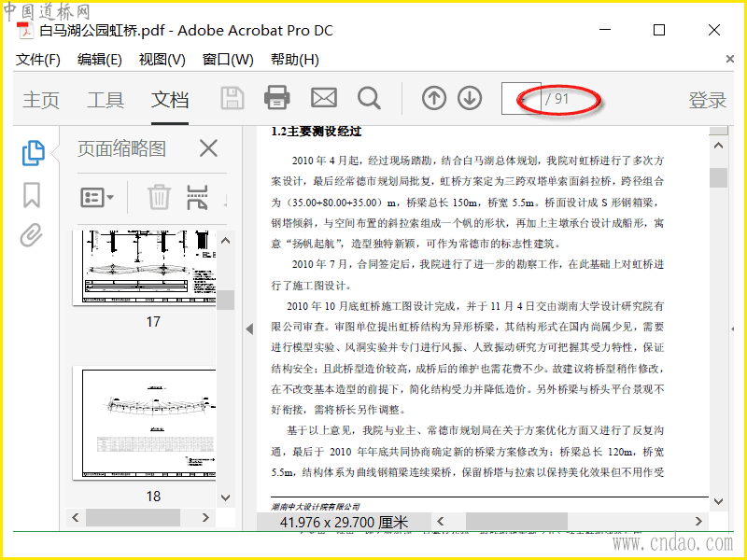Expand the right tools pane arrow
Screen dimensions: 747x560
coord(732,329)
